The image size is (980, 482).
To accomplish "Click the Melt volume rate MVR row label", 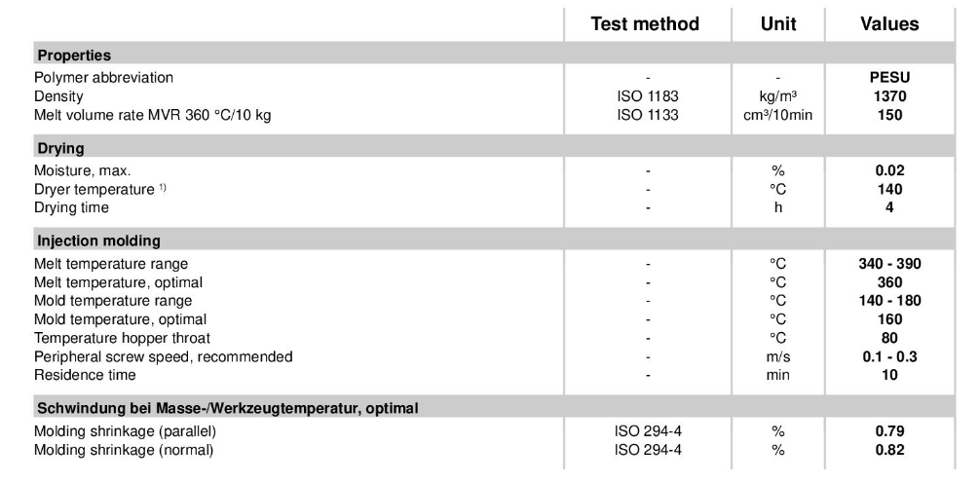I will coord(153,115).
